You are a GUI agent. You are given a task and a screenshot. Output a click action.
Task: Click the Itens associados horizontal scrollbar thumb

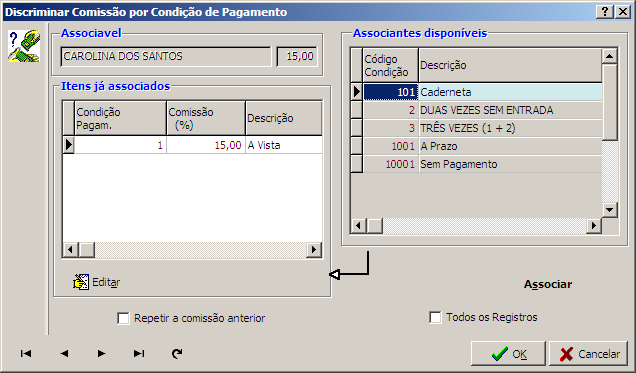[x=86, y=250]
